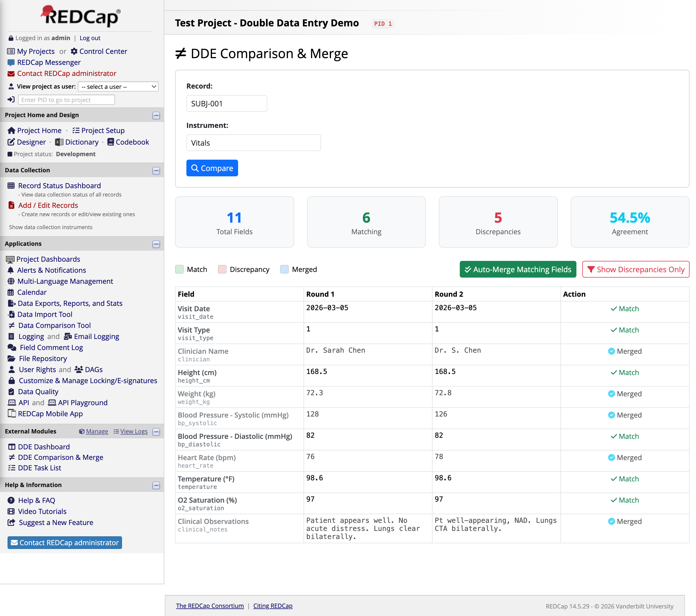
Task: Click the Record input field with SUBJ-001
Action: (227, 103)
